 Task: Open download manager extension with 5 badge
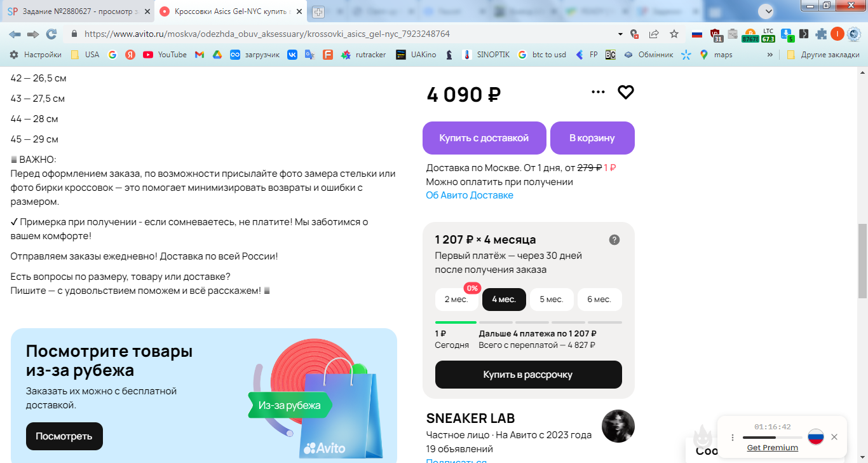tap(787, 35)
